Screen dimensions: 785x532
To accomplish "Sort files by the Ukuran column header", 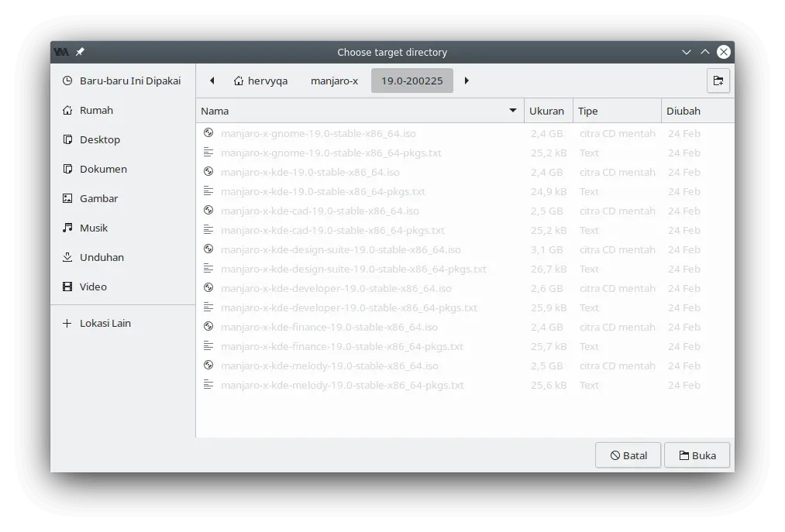I will (548, 111).
